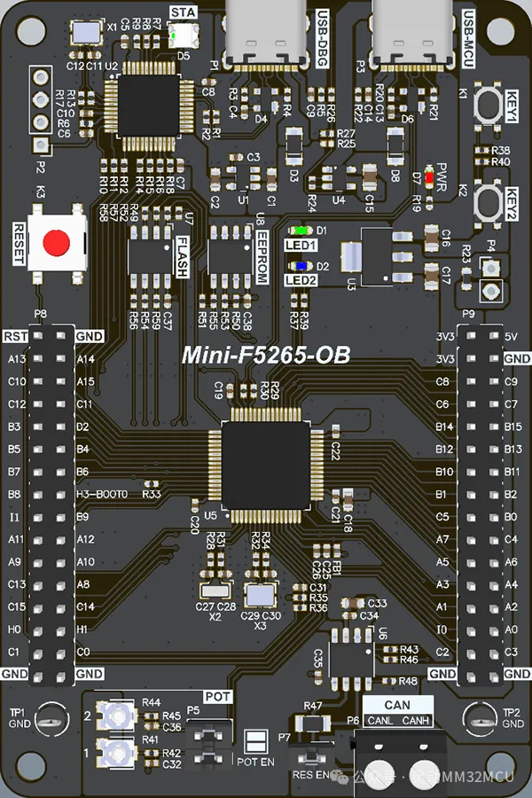Click the POT EN jumper header
Image resolution: width=532 pixels, height=798 pixels.
[254, 741]
